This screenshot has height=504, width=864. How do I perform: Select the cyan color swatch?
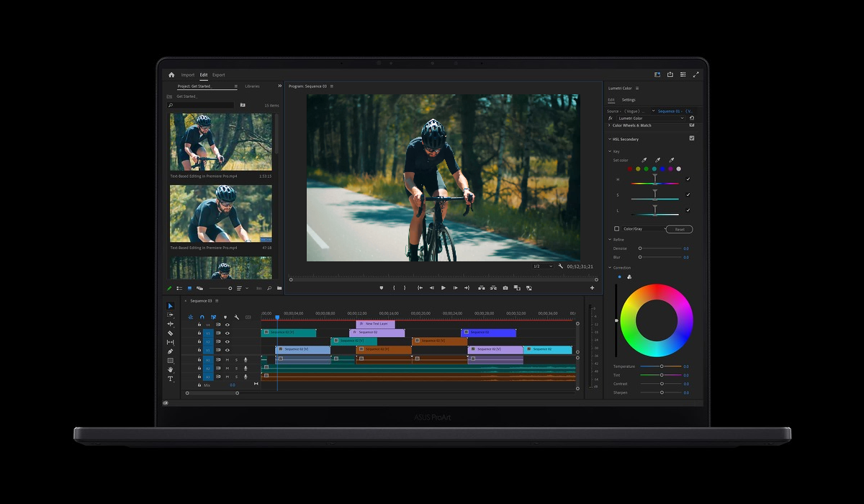(654, 169)
